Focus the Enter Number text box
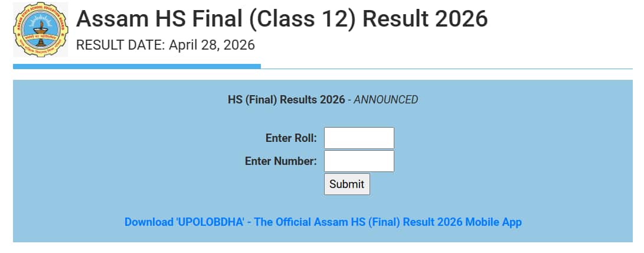Screen dimensions: 644x253 [359, 161]
